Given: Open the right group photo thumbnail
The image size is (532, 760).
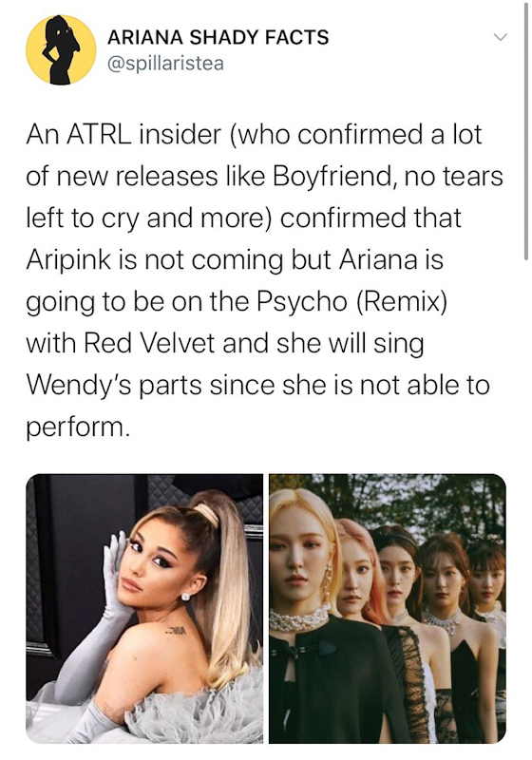Looking at the screenshot, I should [x=388, y=608].
